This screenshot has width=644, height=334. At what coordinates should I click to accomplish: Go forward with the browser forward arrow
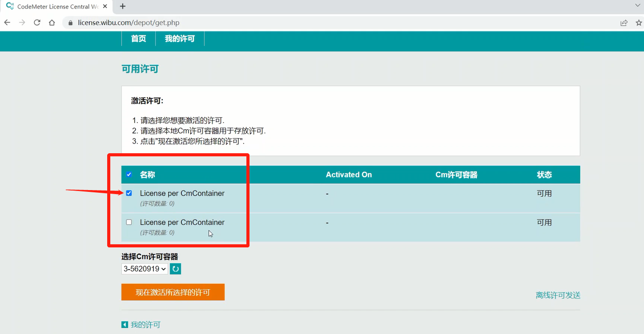tap(22, 23)
